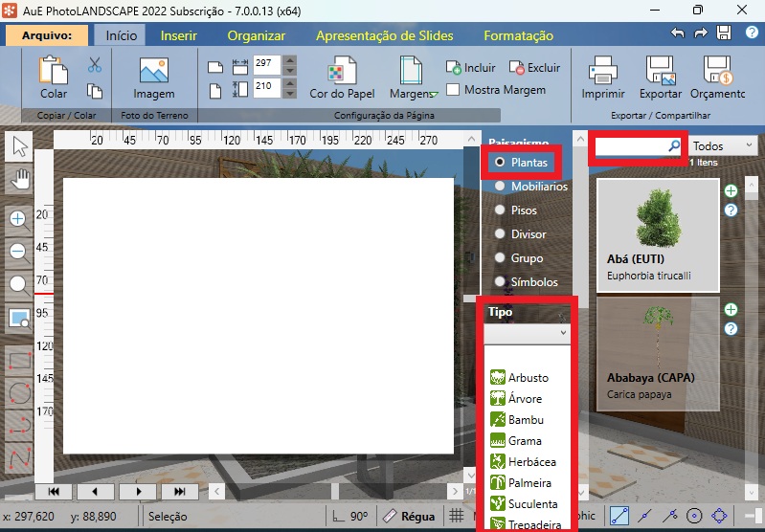Select the circle drawing tool

click(19, 393)
